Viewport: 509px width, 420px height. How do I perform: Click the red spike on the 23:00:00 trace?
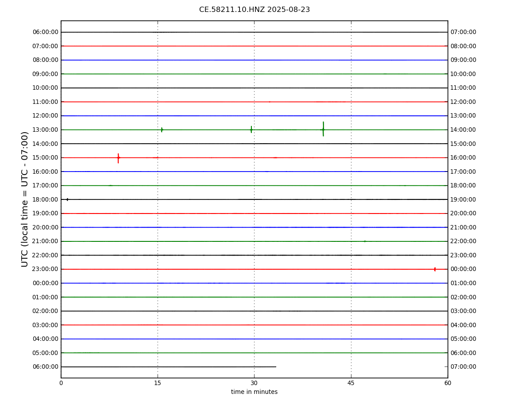tap(435, 269)
